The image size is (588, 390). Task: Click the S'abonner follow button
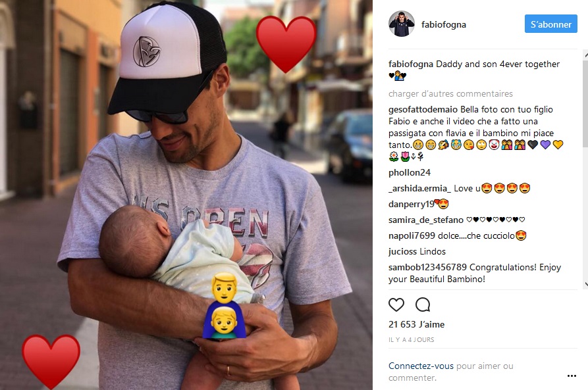550,24
